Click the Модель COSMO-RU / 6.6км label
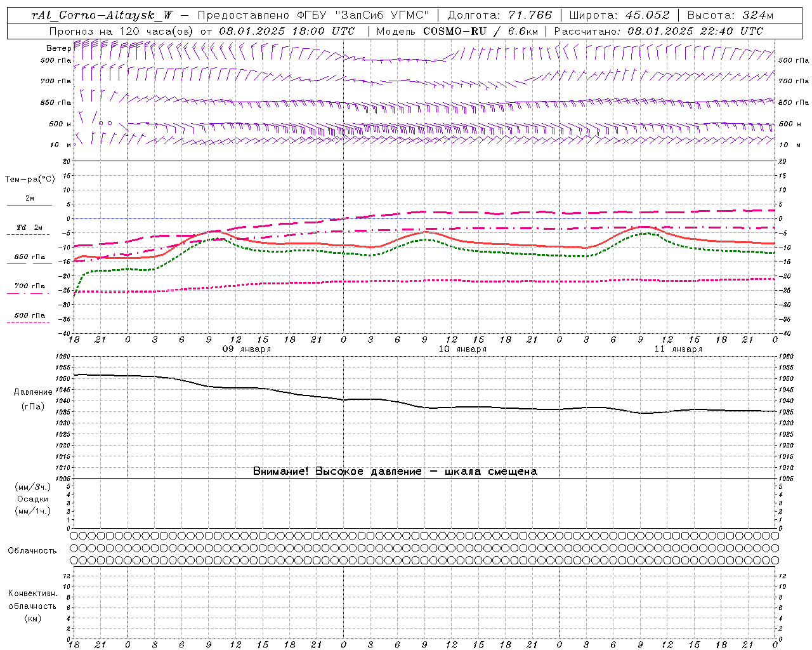The width and height of the screenshot is (812, 650). click(x=457, y=31)
